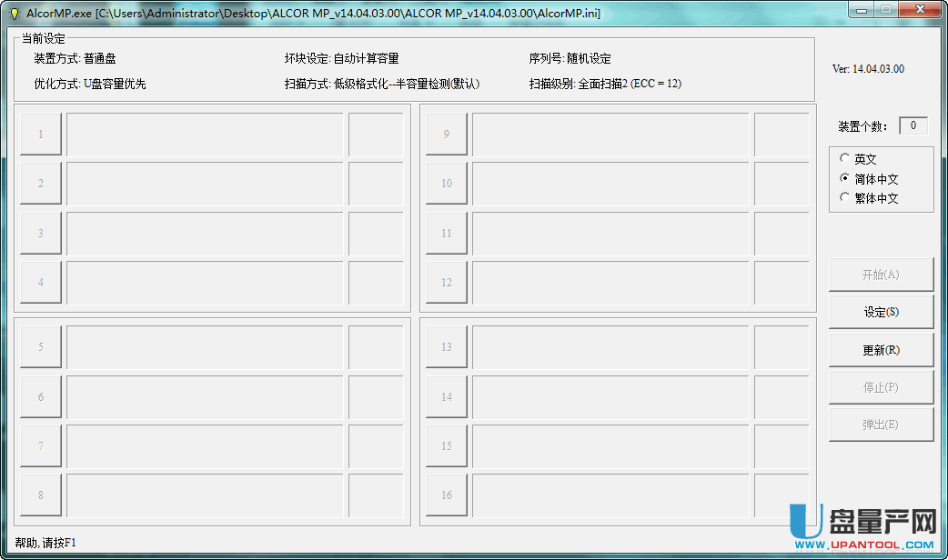Viewport: 948px width, 560px height.
Task: Click the status field beside slot 2
Action: [x=376, y=184]
